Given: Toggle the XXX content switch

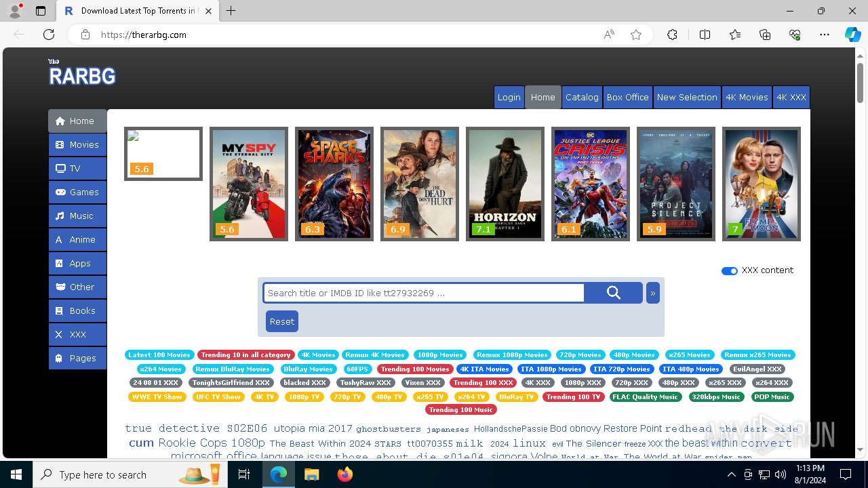Looking at the screenshot, I should (x=730, y=270).
